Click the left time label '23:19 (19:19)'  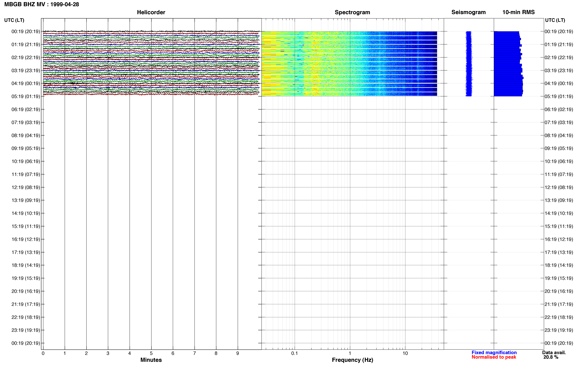point(26,330)
